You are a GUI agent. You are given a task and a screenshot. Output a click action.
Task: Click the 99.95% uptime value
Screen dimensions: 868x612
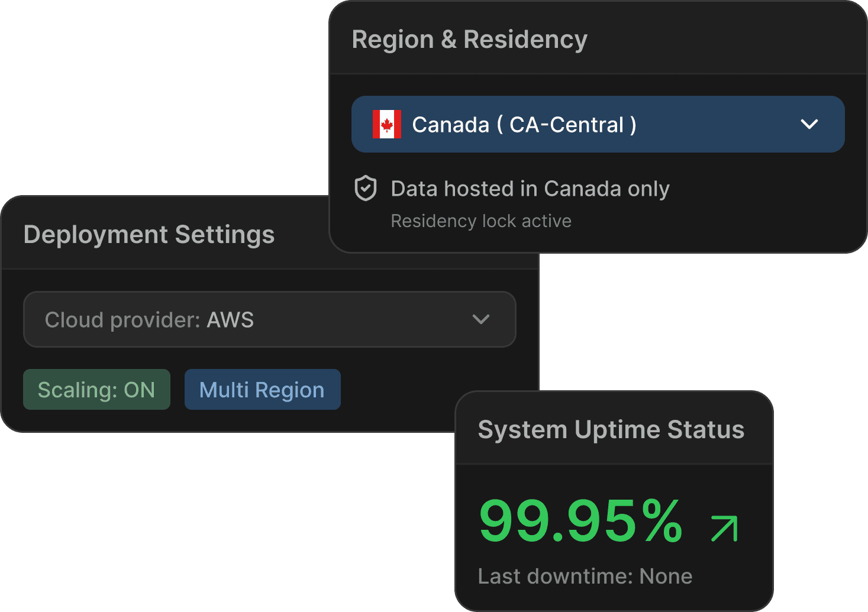point(580,522)
